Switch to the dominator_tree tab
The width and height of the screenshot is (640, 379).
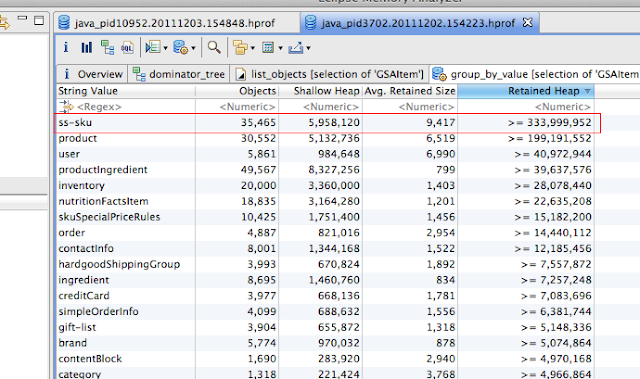tap(179, 74)
